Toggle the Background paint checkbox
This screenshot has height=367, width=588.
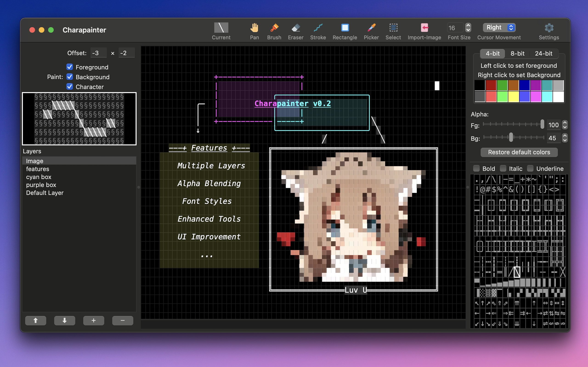[x=70, y=77]
